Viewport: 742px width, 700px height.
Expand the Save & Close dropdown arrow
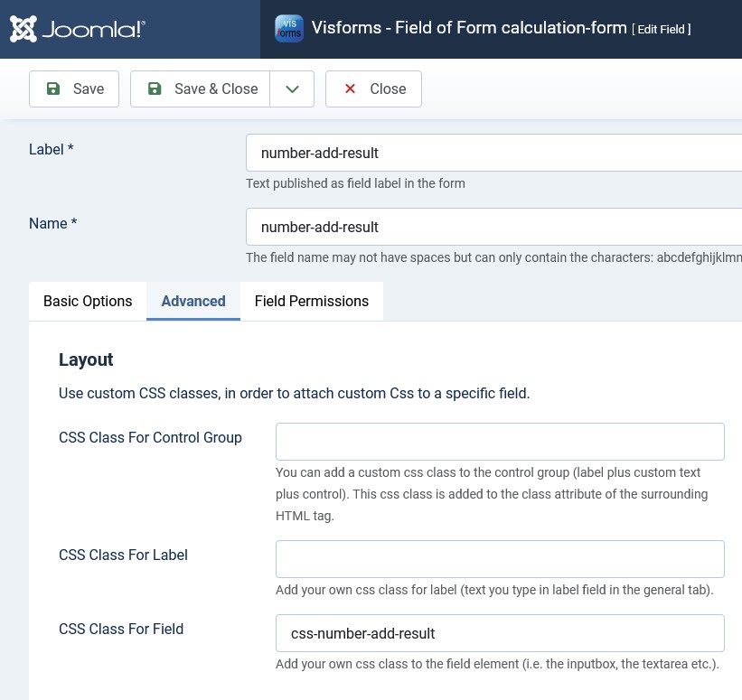click(x=292, y=89)
